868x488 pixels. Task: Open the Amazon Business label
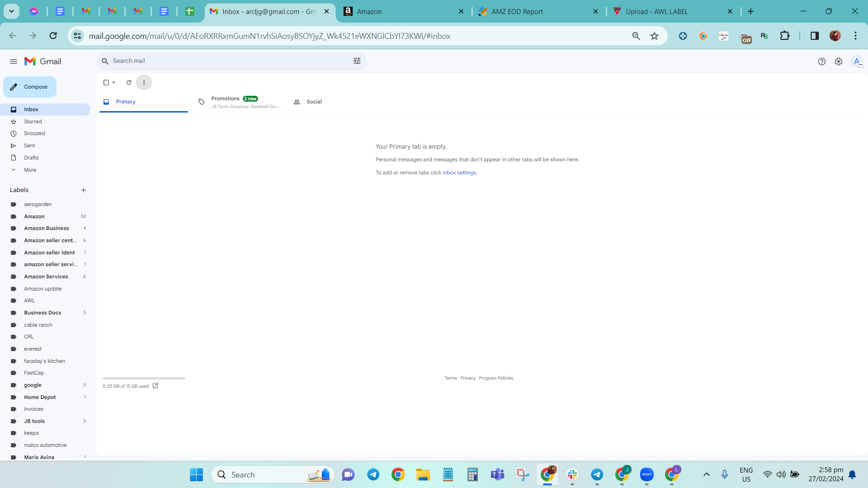pos(45,228)
